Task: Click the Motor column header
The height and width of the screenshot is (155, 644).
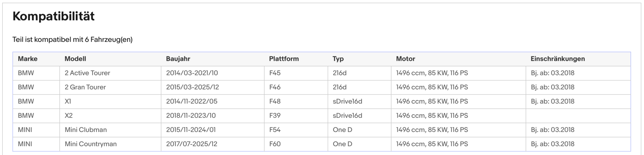Action: pos(406,59)
